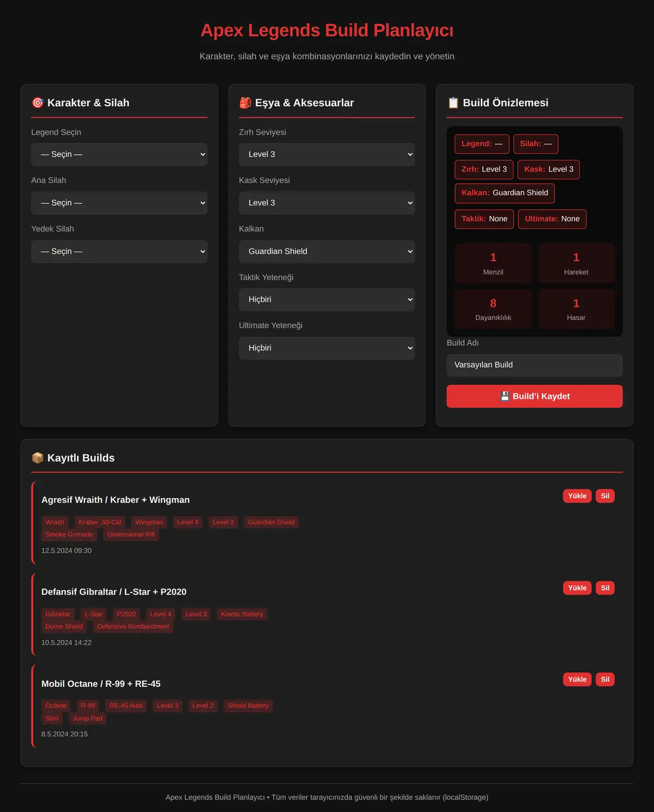Expand the Kask Seviyesi dropdown
654x812 pixels.
[x=327, y=203]
